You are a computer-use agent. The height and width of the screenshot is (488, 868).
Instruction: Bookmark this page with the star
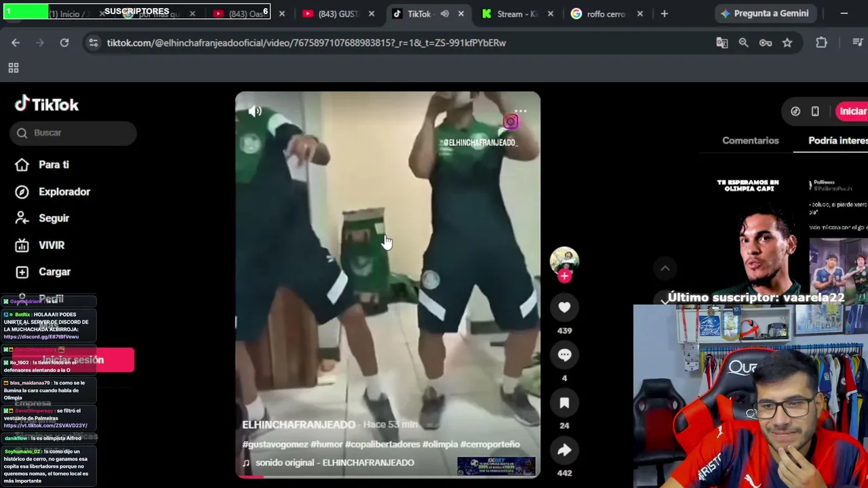tap(787, 43)
